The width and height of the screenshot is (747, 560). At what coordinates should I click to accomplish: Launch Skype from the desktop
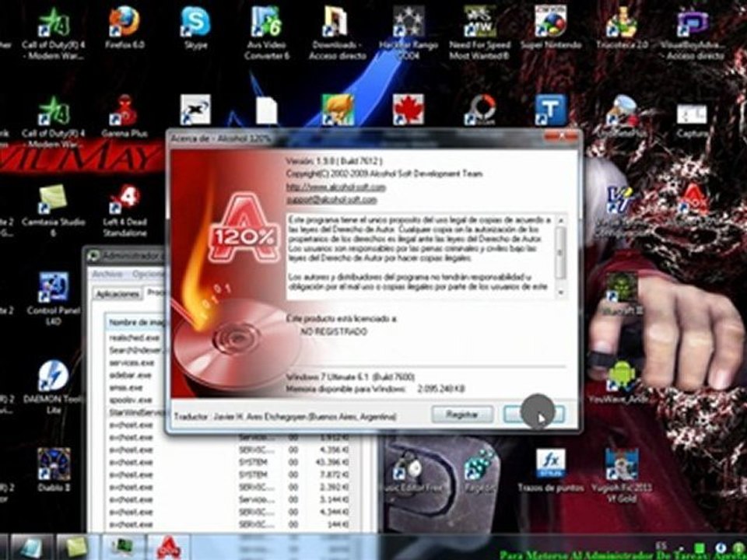(196, 29)
